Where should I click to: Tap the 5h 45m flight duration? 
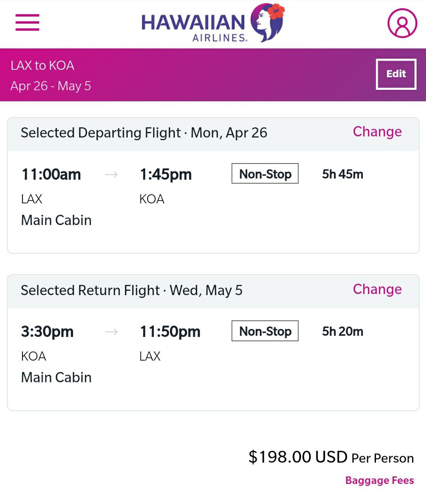click(x=342, y=174)
